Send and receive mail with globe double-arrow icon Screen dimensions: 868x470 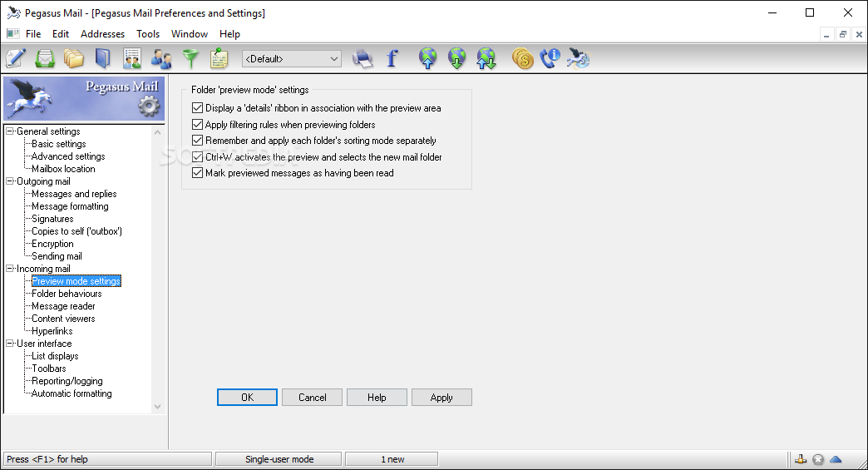(486, 58)
